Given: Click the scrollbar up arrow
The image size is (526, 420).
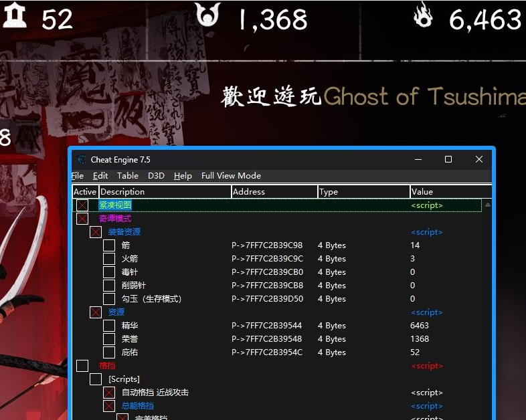Looking at the screenshot, I should coord(487,205).
